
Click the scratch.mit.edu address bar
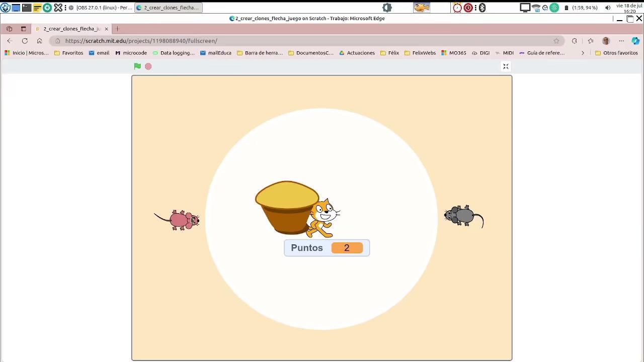tap(307, 41)
